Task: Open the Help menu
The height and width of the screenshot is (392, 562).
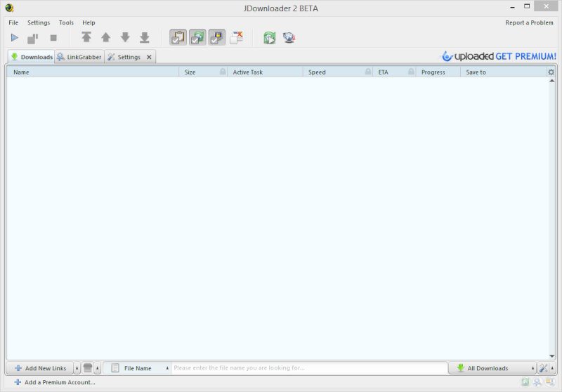Action: click(x=89, y=22)
